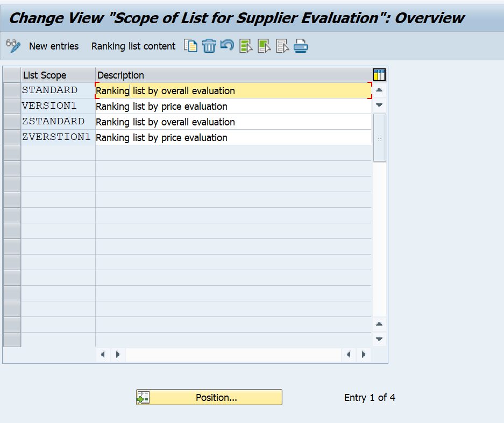
Task: Click the VERSION1 list scope cell
Action: [58, 106]
